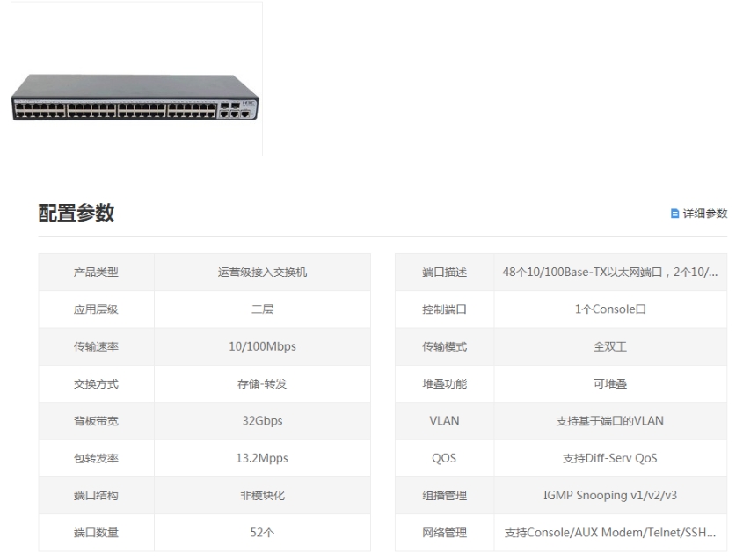This screenshot has height=560, width=743.
Task: Select the 支持基于端口的VLAN value
Action: [x=610, y=421]
